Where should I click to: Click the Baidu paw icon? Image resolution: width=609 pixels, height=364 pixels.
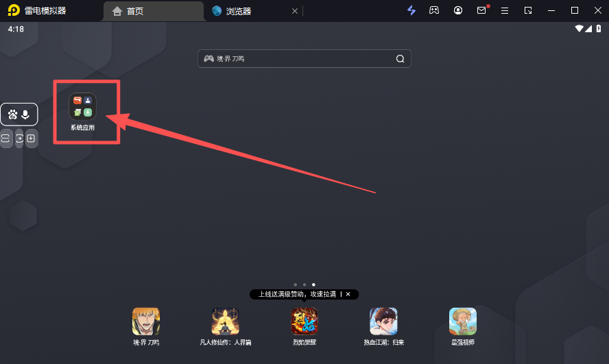coord(13,114)
